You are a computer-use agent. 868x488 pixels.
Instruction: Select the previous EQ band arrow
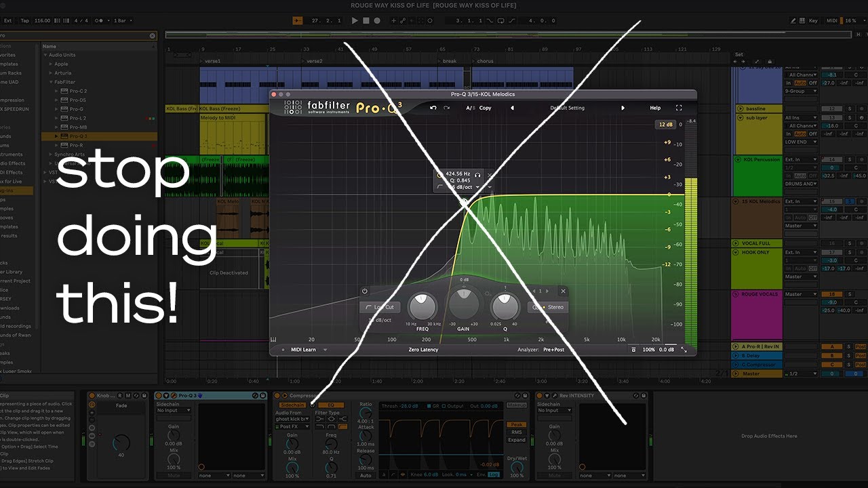point(534,291)
